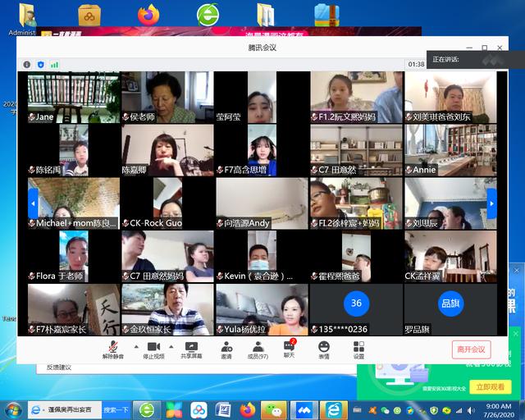Open Firefox from the taskbar
Viewport: 525px width, 420px height.
click(248, 410)
